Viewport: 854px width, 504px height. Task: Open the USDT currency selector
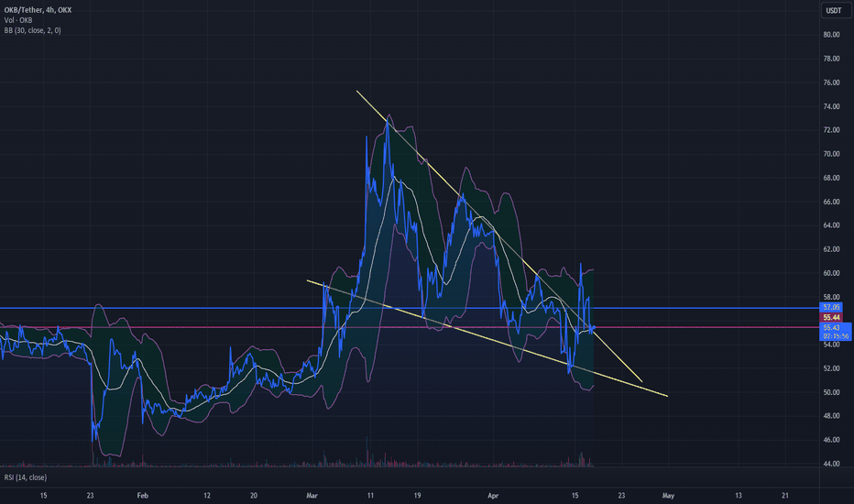pyautogui.click(x=834, y=10)
